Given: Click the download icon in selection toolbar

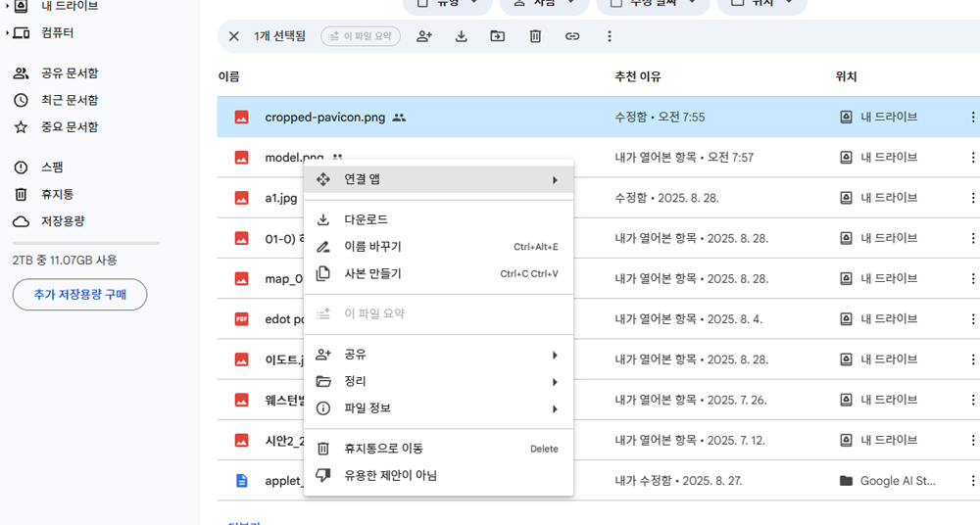Looking at the screenshot, I should (462, 36).
